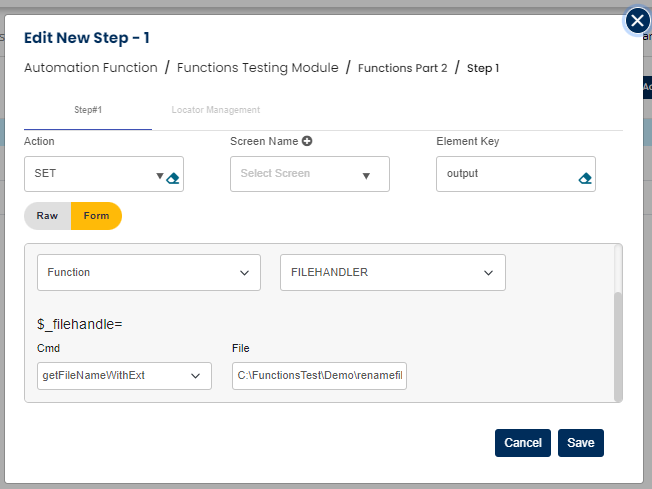
Task: Open the Locator Management tab
Action: pyautogui.click(x=215, y=110)
